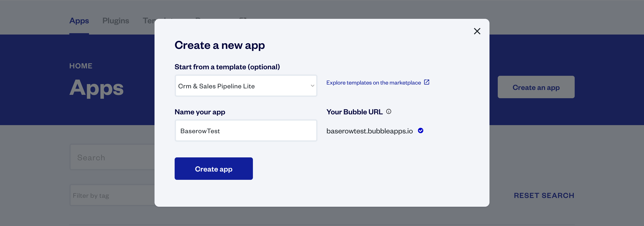Click the chevron arrow of the template selector
644x226 pixels.
pos(312,86)
